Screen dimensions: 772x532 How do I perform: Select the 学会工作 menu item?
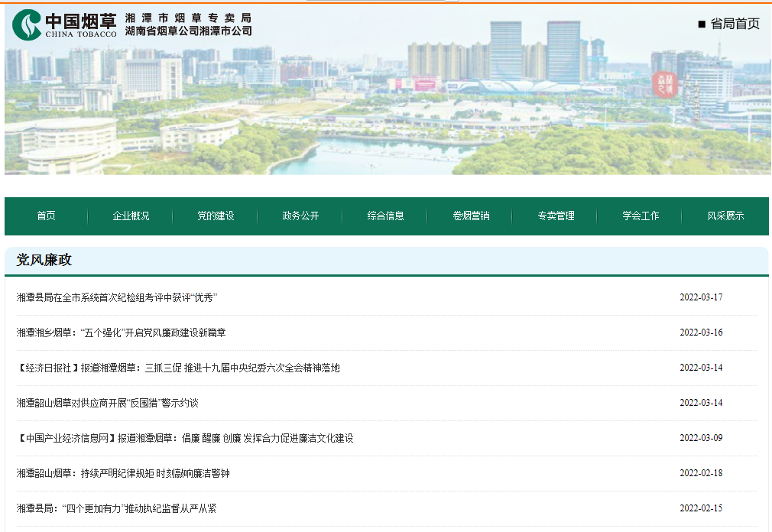coord(640,216)
